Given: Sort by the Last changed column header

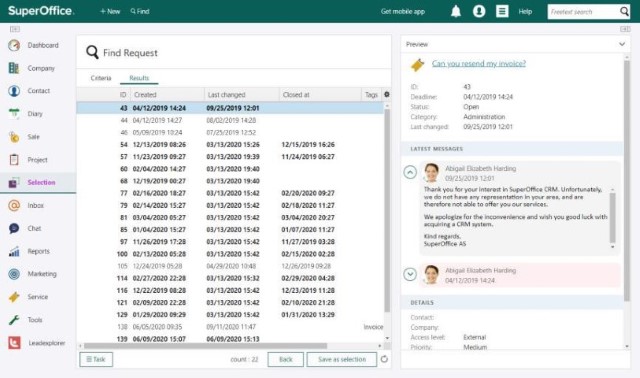Looking at the screenshot, I should [241, 95].
